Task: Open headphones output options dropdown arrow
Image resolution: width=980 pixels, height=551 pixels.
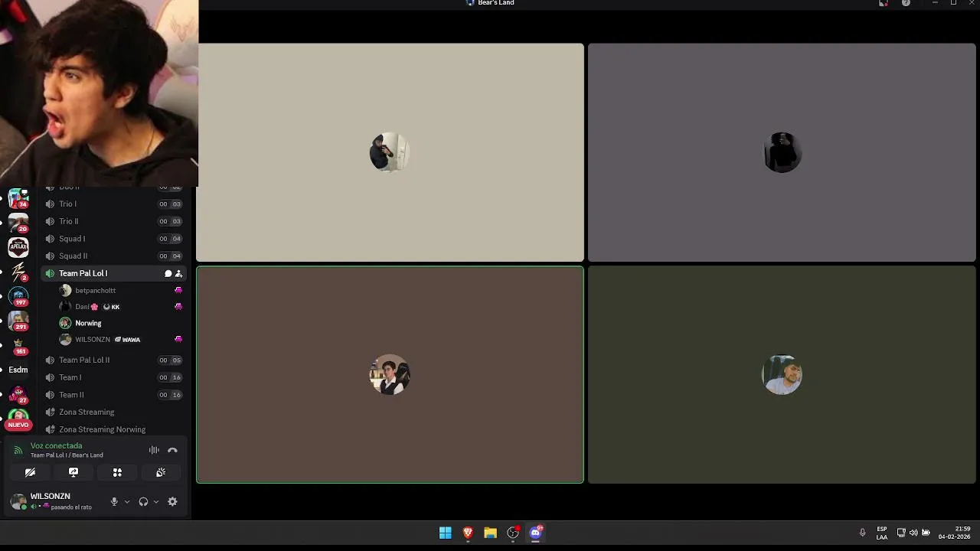Action: [x=156, y=502]
